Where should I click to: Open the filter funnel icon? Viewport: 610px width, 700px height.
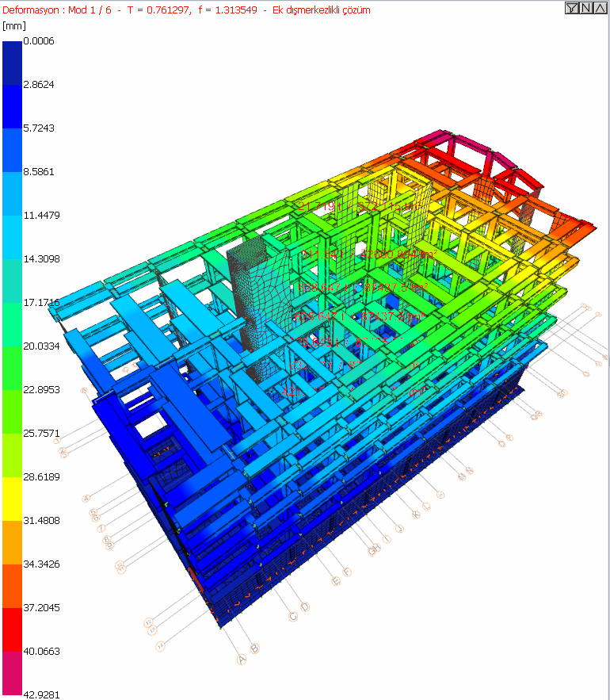click(x=572, y=8)
